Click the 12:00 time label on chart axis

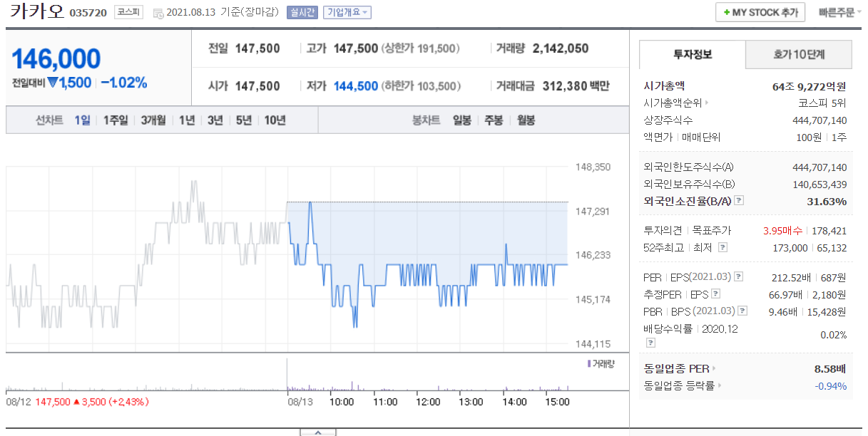tap(428, 402)
